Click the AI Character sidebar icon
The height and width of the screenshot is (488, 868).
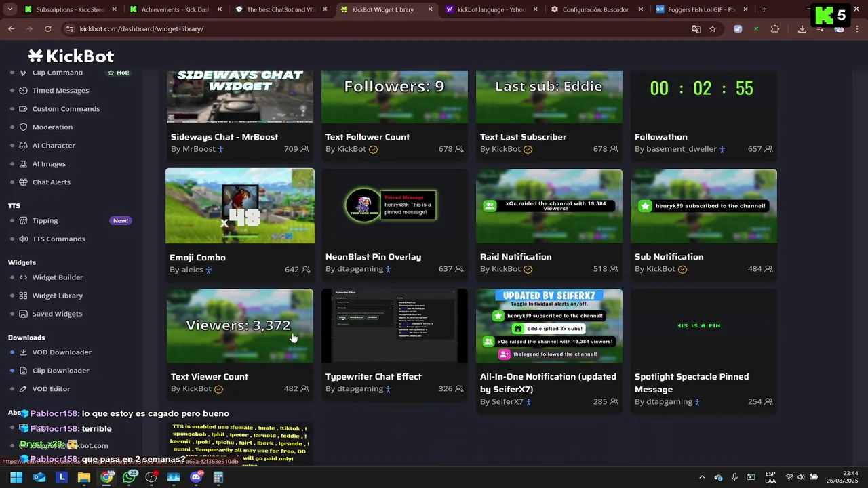(x=23, y=146)
